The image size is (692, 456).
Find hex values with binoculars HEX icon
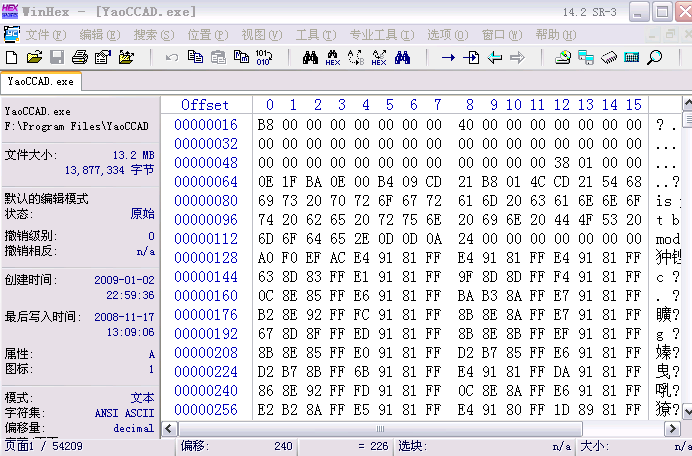(333, 57)
